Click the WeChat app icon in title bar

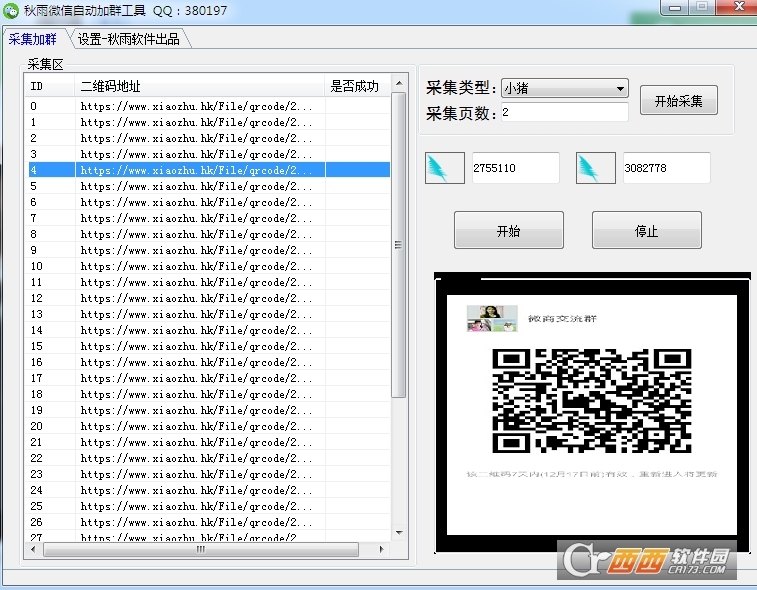[11, 11]
